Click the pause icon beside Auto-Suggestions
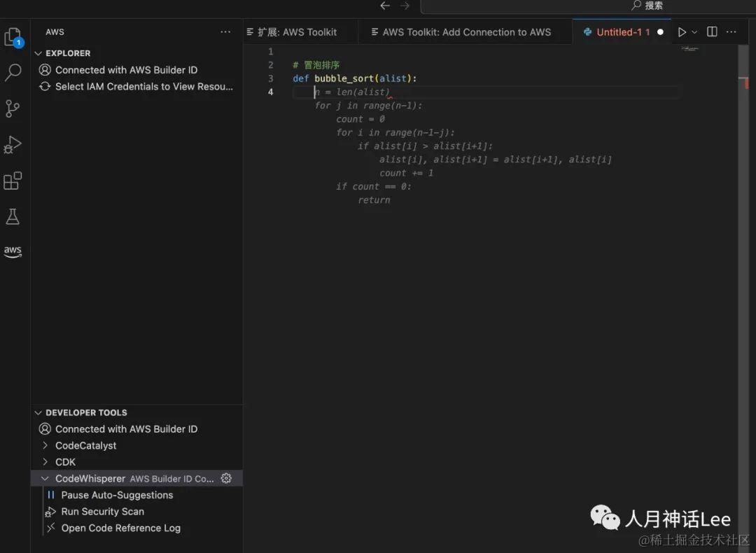The image size is (756, 553). pos(50,495)
